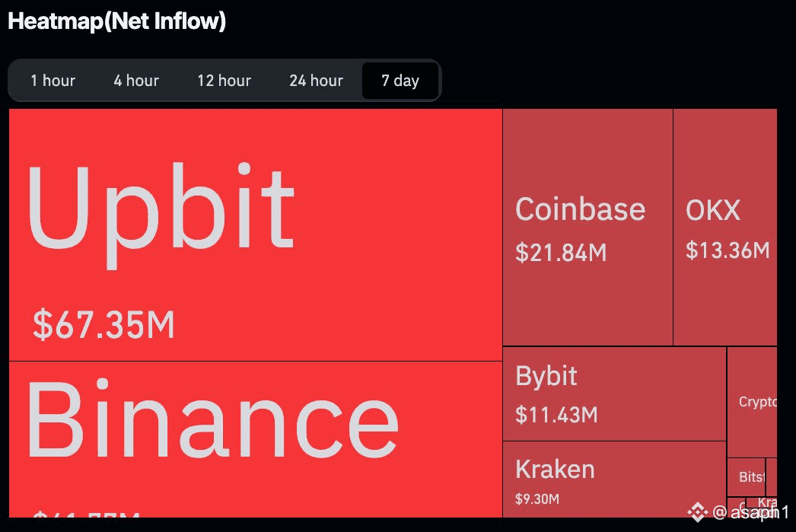Select the Kraken $9.30M tile
Viewport: 796px width, 532px height.
pos(614,479)
